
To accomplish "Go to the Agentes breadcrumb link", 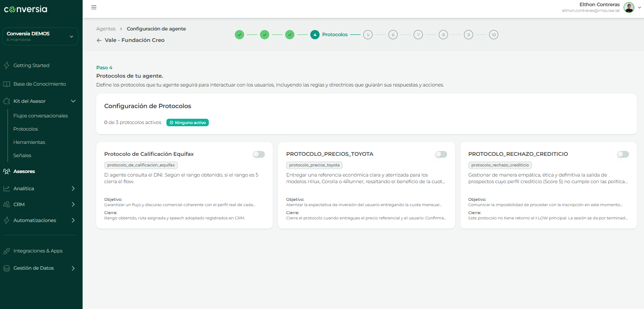I will [106, 29].
